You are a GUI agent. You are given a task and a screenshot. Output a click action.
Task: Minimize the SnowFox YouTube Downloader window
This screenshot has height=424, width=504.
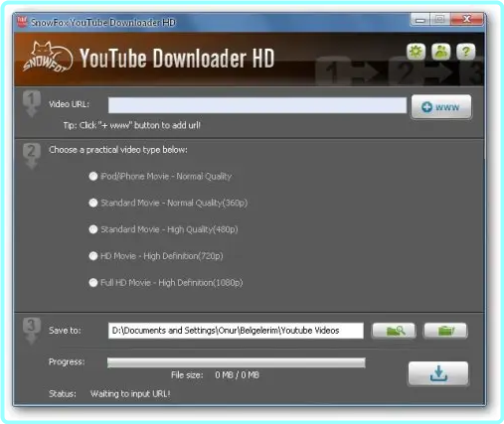tap(420, 20)
